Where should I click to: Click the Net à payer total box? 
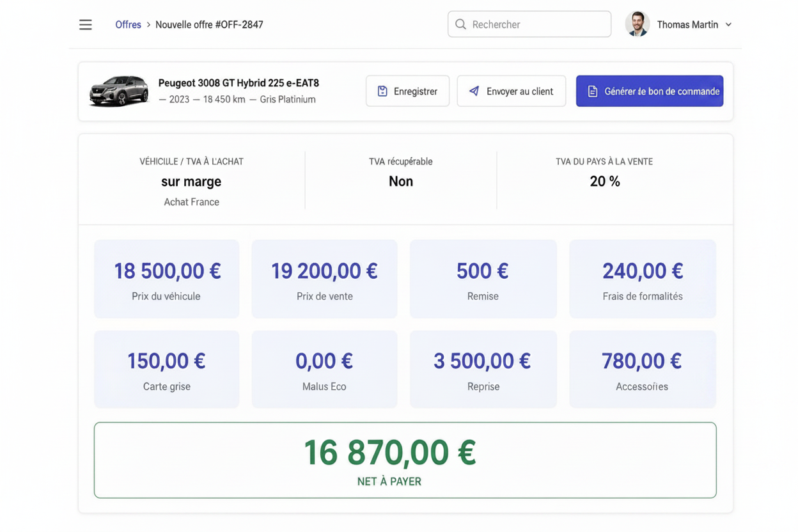405,460
